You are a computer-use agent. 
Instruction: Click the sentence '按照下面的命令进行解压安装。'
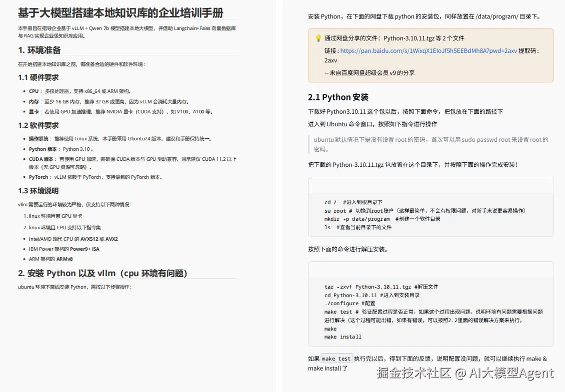point(348,249)
